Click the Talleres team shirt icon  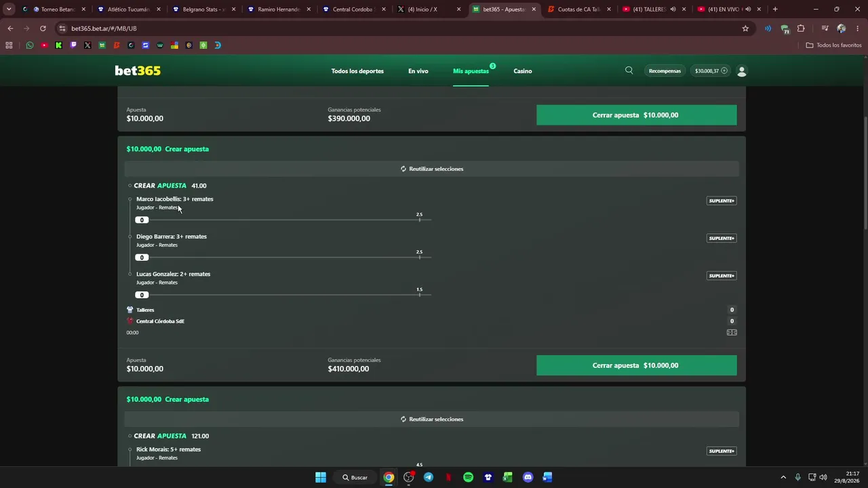click(130, 310)
